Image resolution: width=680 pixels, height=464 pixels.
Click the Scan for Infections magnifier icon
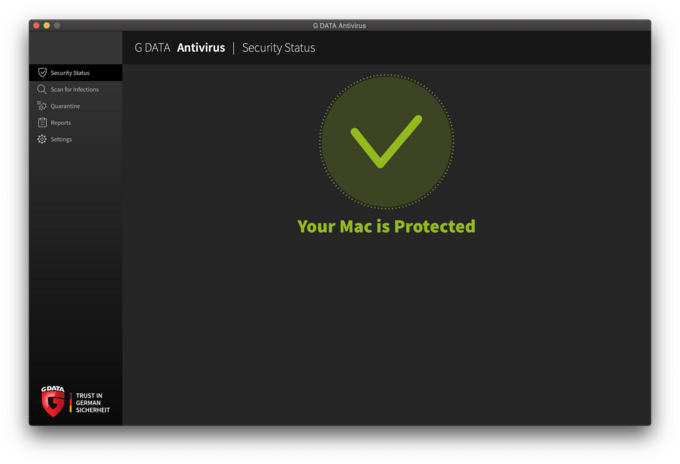point(42,89)
